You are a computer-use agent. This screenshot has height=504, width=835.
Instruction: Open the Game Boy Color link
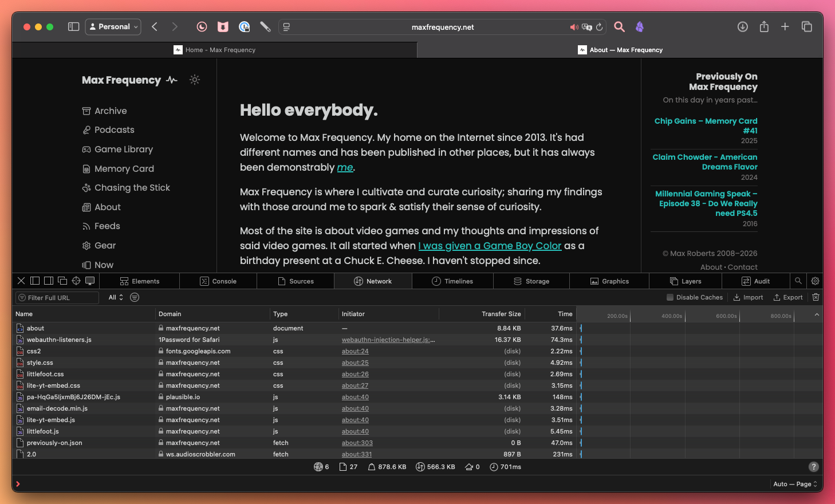490,246
